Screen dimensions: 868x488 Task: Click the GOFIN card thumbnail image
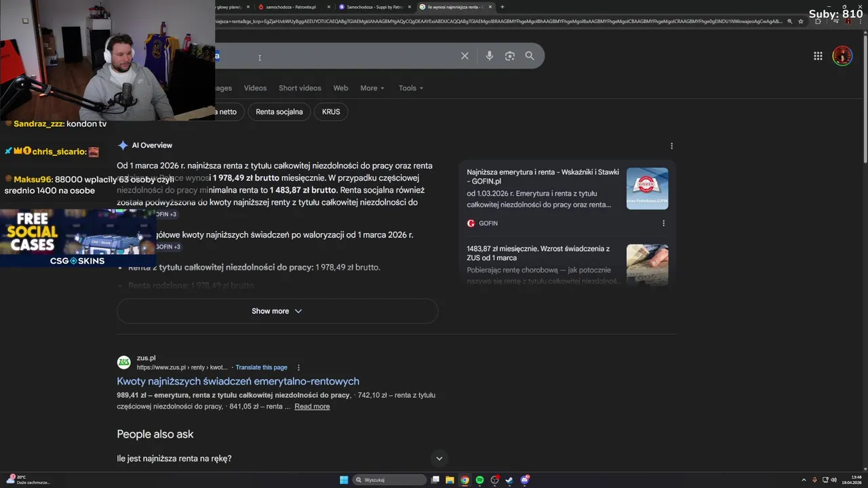[x=647, y=188]
